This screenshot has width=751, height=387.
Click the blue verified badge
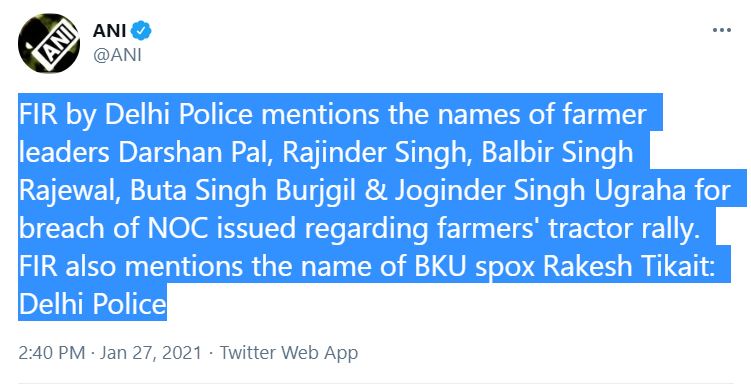141,31
